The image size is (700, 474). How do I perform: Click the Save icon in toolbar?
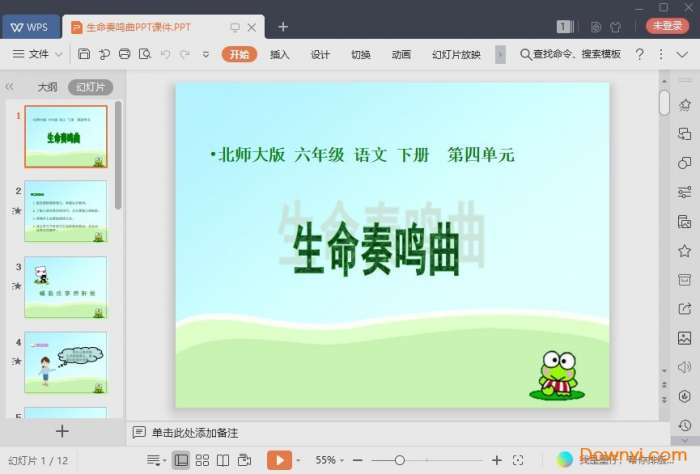[x=84, y=54]
